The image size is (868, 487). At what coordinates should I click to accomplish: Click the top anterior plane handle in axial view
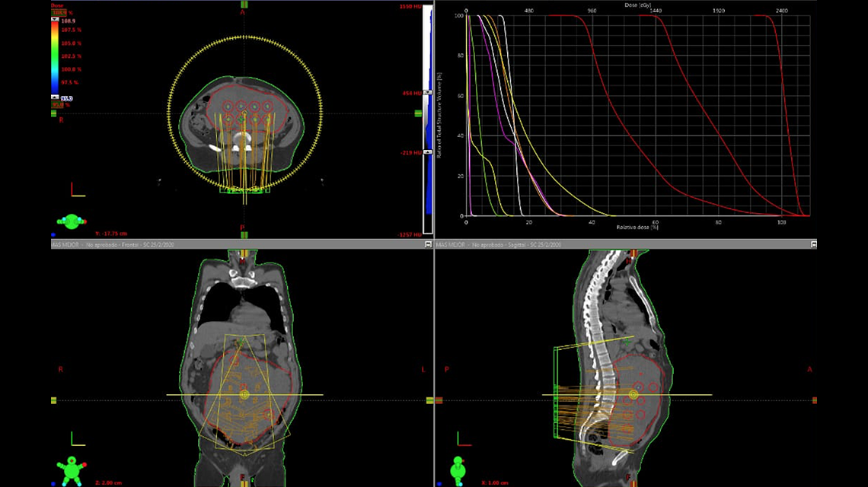[244, 5]
